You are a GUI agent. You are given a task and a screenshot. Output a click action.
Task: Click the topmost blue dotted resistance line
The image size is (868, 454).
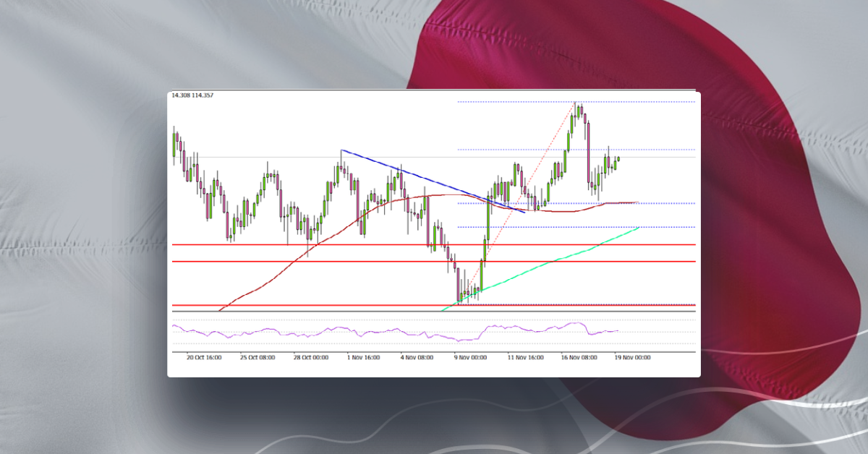click(571, 101)
